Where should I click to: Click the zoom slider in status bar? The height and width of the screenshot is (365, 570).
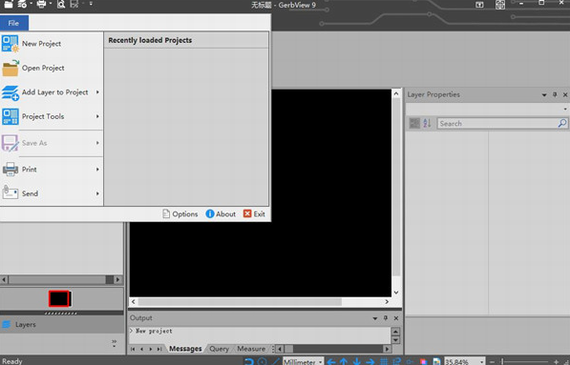click(x=524, y=362)
